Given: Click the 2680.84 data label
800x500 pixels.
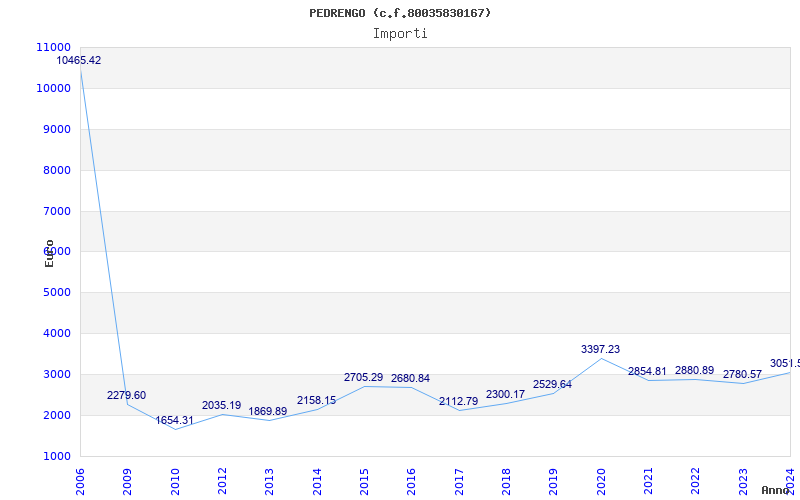Looking at the screenshot, I should pyautogui.click(x=410, y=379).
